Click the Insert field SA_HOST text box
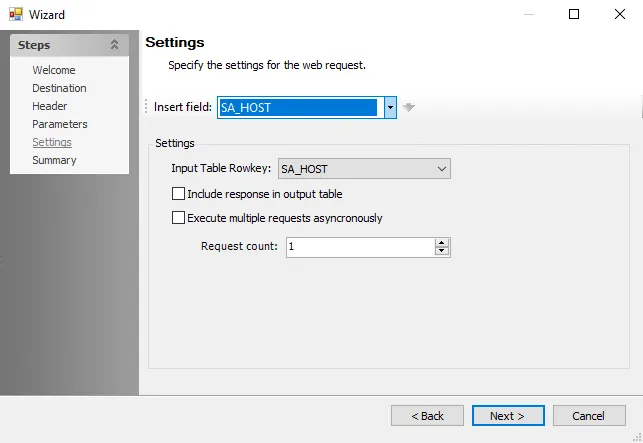The width and height of the screenshot is (643, 443). [x=301, y=107]
